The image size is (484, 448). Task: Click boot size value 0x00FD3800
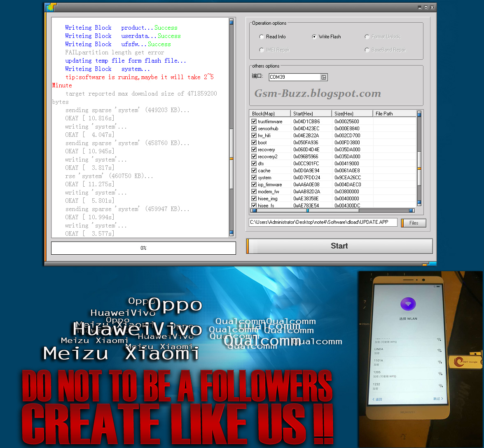pos(347,142)
